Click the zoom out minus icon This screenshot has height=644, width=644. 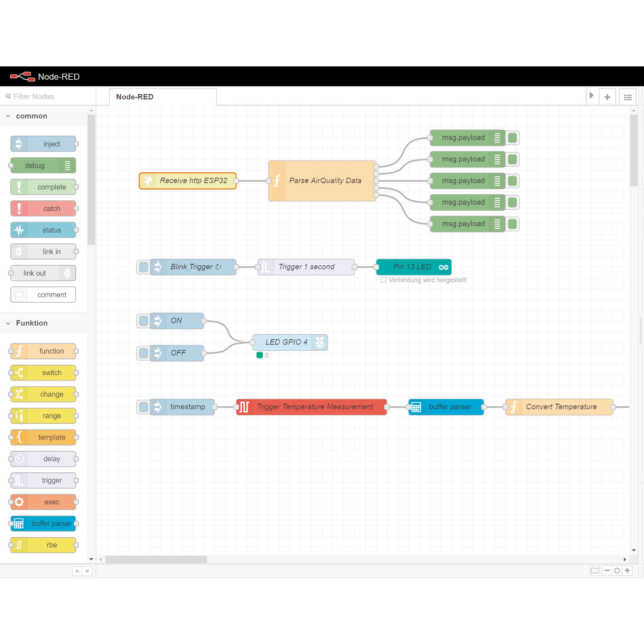(x=607, y=570)
